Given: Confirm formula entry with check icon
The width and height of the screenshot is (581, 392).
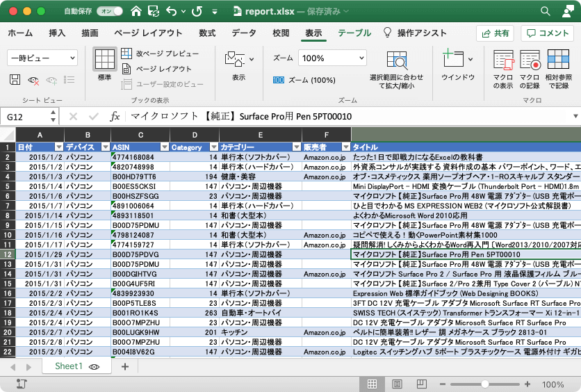Looking at the screenshot, I should pos(94,117).
